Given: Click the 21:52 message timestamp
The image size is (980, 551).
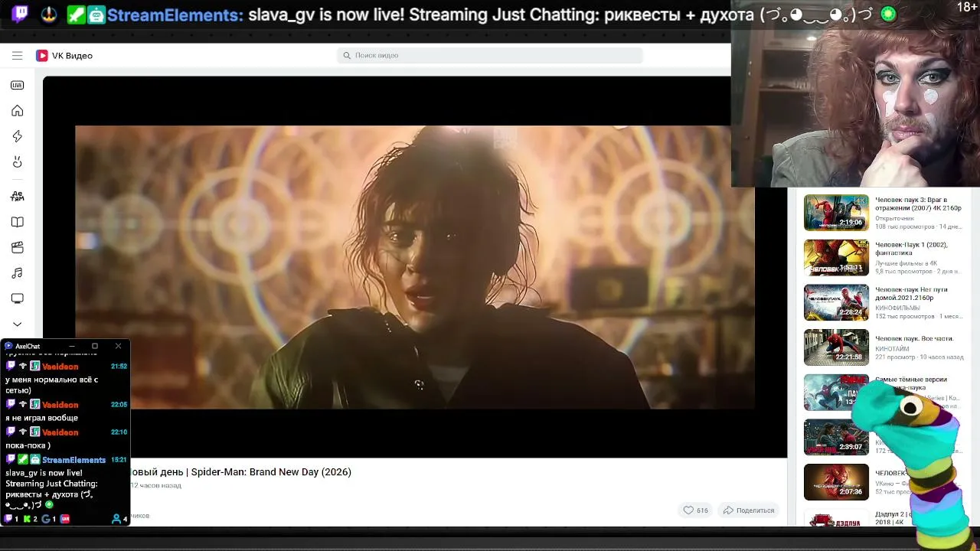Looking at the screenshot, I should pos(119,367).
